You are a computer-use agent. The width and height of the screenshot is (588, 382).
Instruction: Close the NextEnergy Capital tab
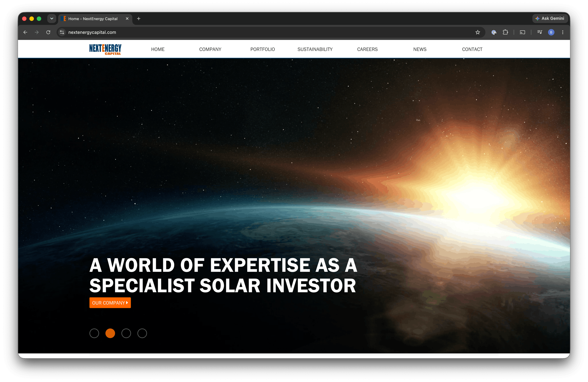click(127, 19)
